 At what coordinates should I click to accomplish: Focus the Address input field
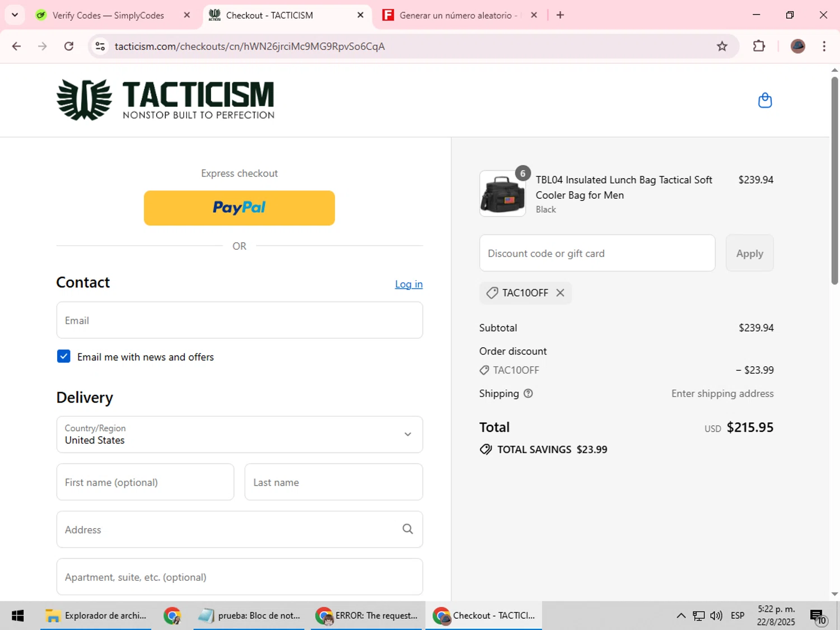coord(240,529)
